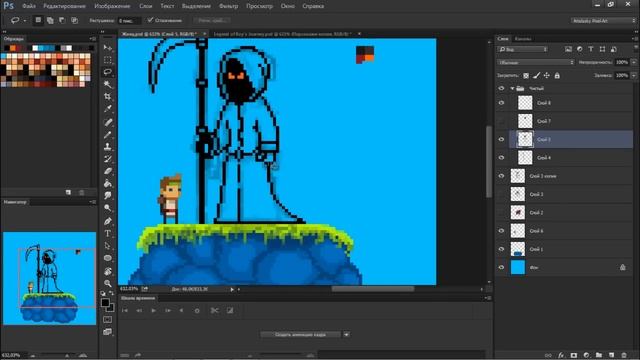
Task: Select the Crop tool
Action: point(107,97)
